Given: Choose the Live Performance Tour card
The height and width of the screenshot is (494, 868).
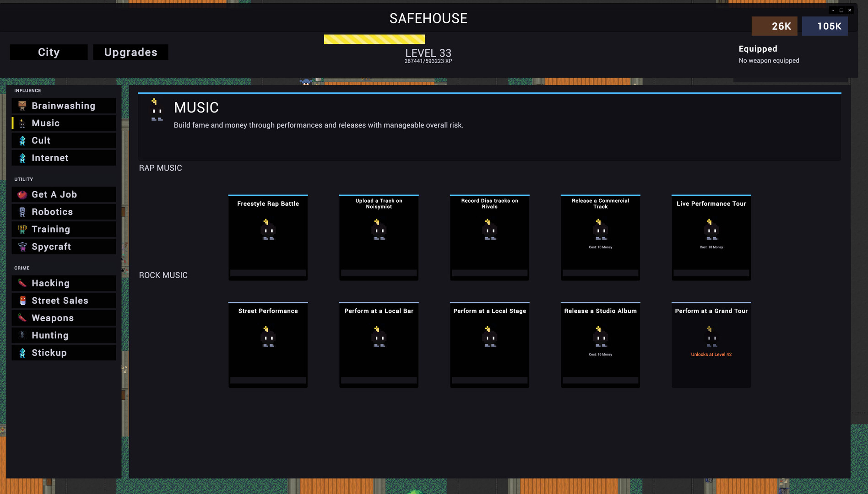Looking at the screenshot, I should click(x=711, y=237).
